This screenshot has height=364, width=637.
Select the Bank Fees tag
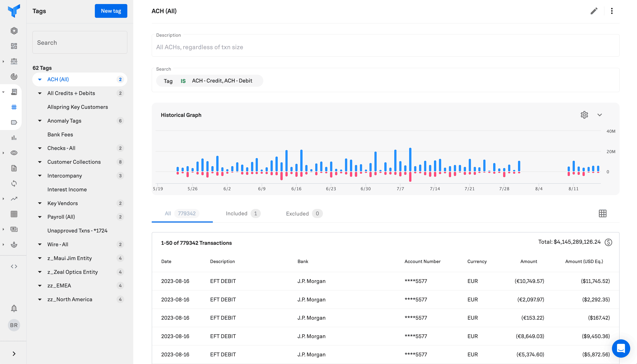pyautogui.click(x=60, y=134)
